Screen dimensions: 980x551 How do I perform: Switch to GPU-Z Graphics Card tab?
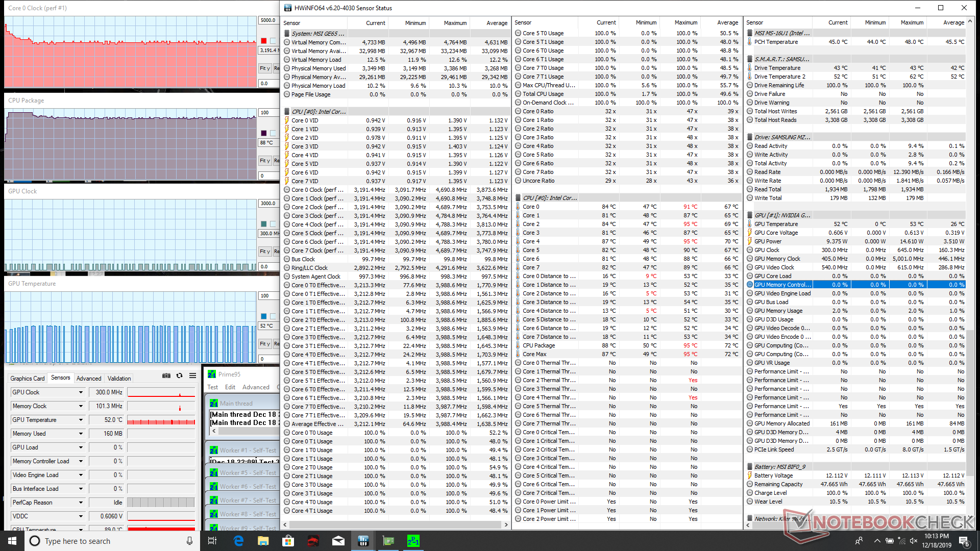tap(28, 379)
